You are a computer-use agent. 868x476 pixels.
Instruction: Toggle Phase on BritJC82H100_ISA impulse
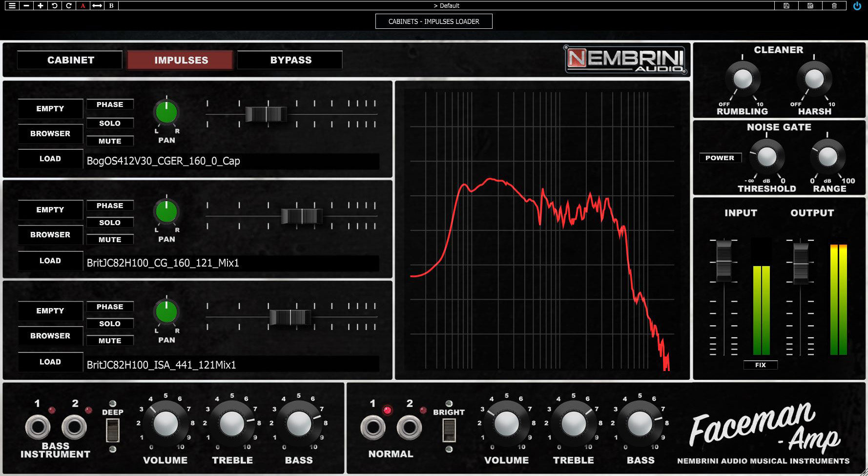(x=110, y=307)
